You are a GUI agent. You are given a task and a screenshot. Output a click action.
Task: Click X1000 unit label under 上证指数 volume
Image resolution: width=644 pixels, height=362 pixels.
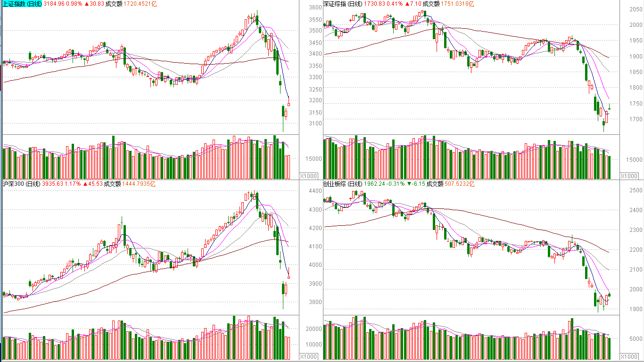pyautogui.click(x=309, y=176)
